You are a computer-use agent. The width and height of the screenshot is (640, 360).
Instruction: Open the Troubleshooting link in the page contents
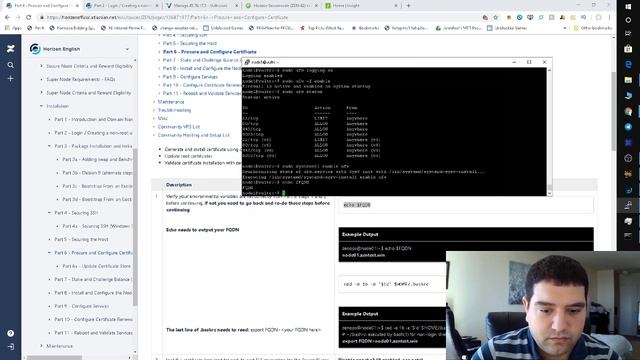(x=174, y=110)
